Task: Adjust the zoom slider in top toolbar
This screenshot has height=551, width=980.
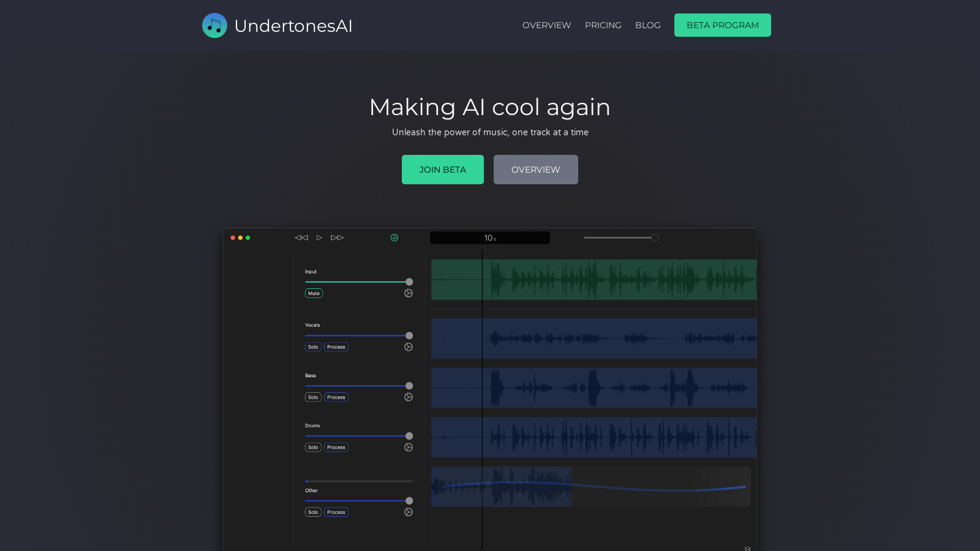Action: pos(621,238)
